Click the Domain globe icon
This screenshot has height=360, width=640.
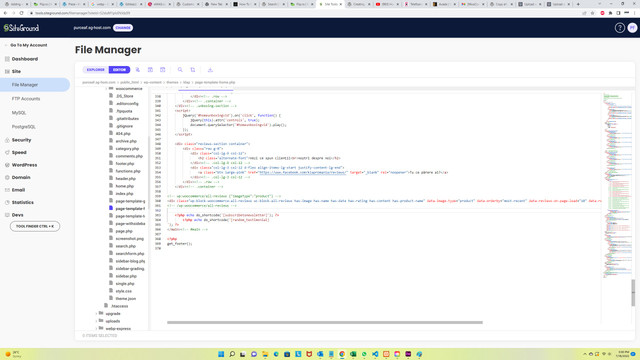(7, 178)
